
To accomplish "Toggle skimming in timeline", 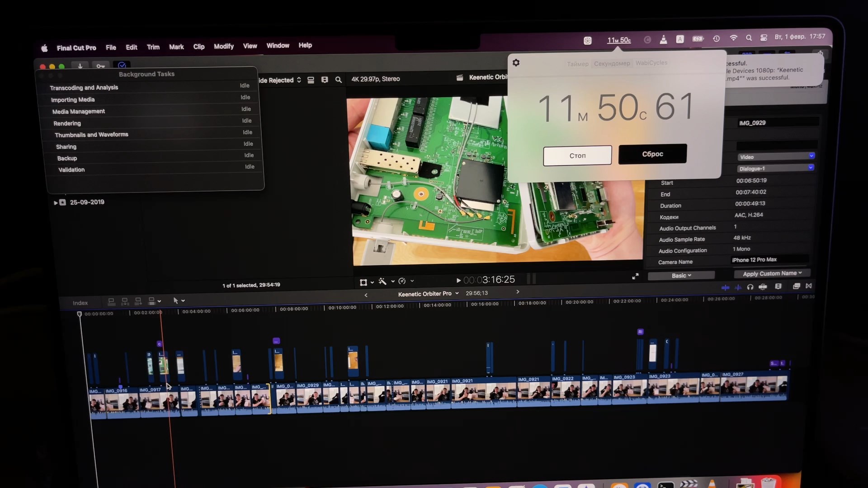I will [725, 287].
